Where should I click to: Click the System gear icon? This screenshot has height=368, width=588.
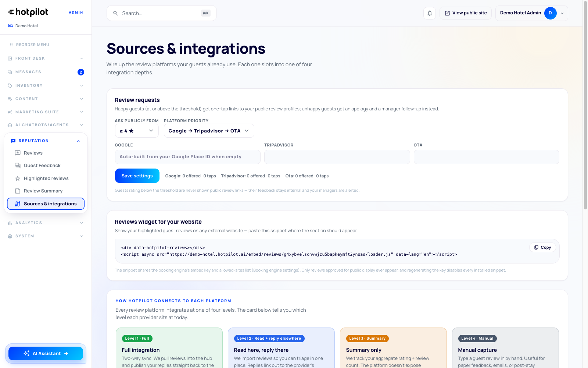[10, 236]
